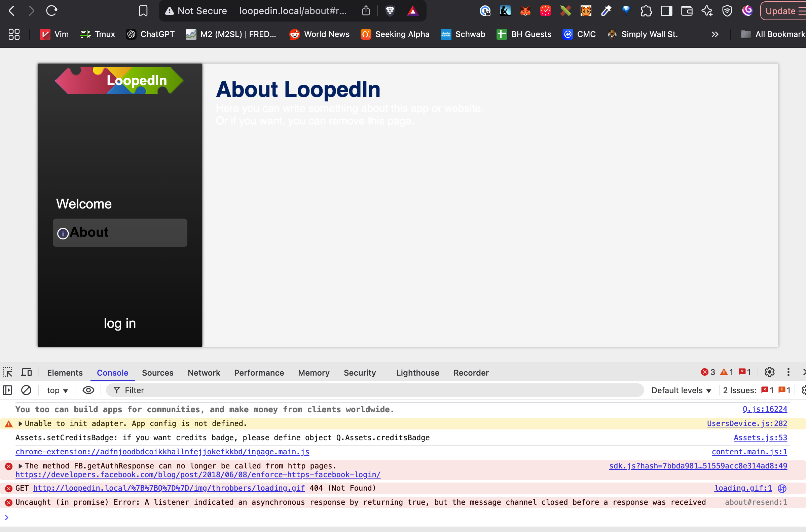Open the loading.gif 404 URL link
The height and width of the screenshot is (532, 806).
pos(169,488)
